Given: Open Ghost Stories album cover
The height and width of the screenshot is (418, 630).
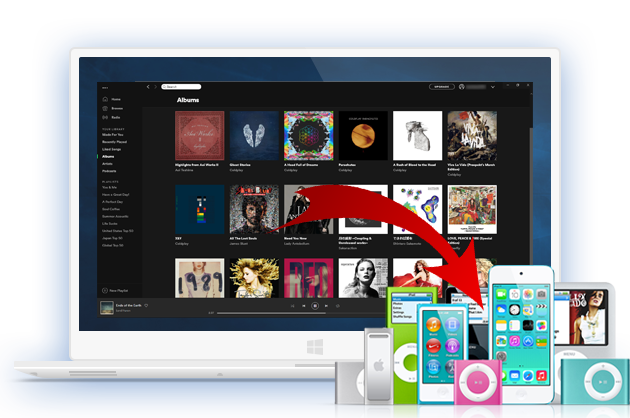Looking at the screenshot, I should coord(254,136).
